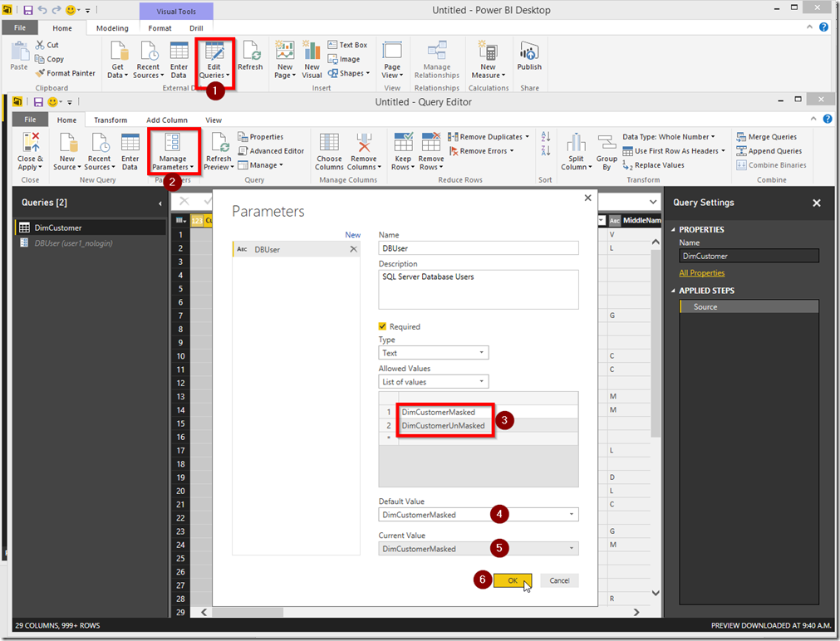Image resolution: width=840 pixels, height=641 pixels.
Task: Click Choose Columns in Query Editor
Action: [x=329, y=152]
